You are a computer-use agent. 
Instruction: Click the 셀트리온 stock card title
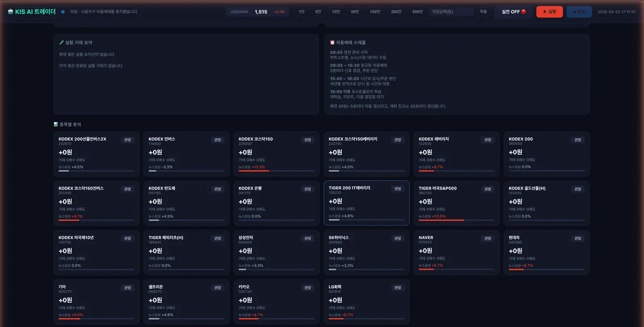point(156,287)
